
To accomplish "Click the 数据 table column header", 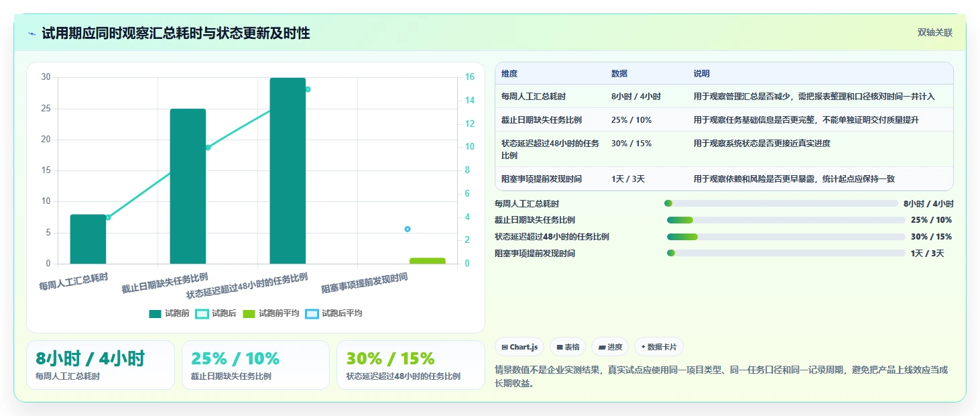I will 619,74.
